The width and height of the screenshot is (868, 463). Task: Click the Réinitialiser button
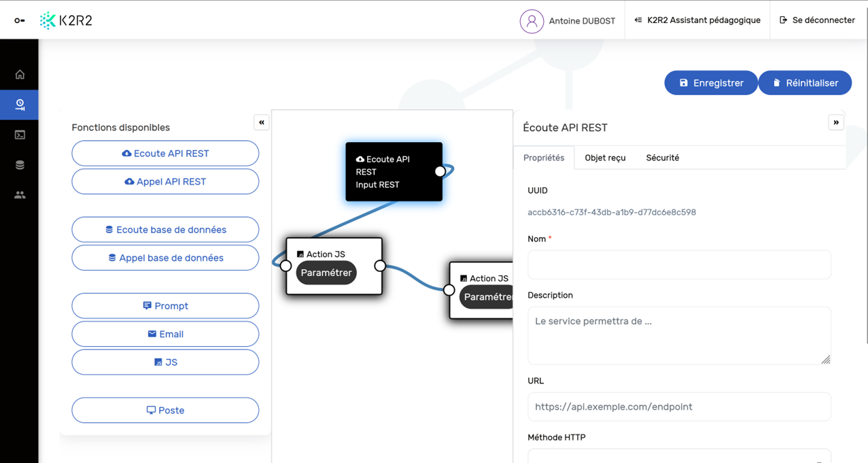point(805,83)
